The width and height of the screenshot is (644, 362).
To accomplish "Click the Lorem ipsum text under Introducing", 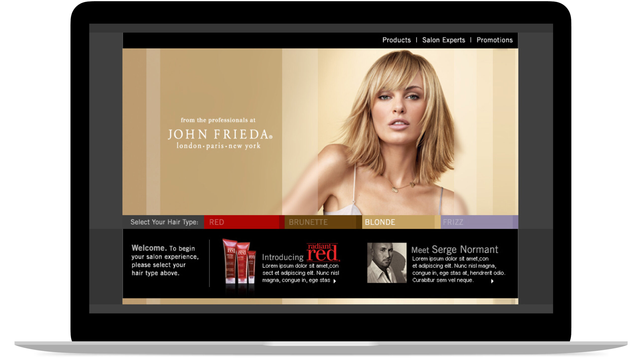I will (300, 273).
